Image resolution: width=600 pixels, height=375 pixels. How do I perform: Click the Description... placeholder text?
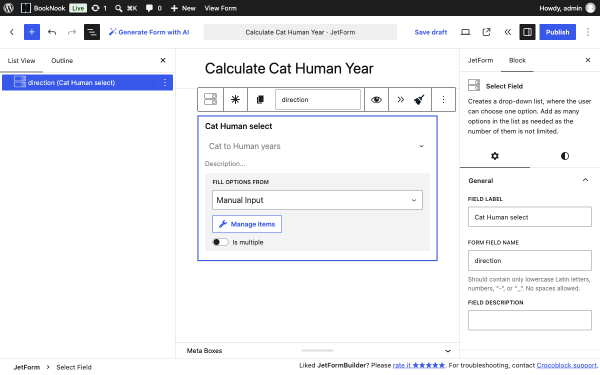(225, 164)
